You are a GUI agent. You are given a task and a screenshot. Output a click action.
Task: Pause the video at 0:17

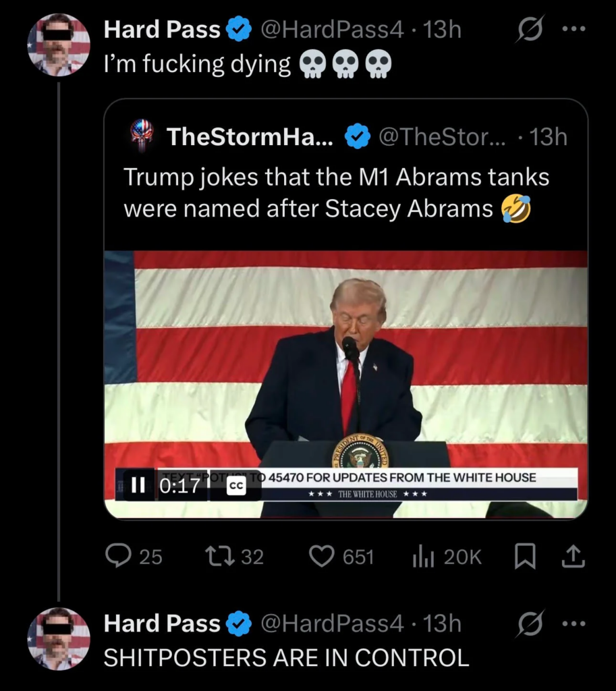coord(138,485)
